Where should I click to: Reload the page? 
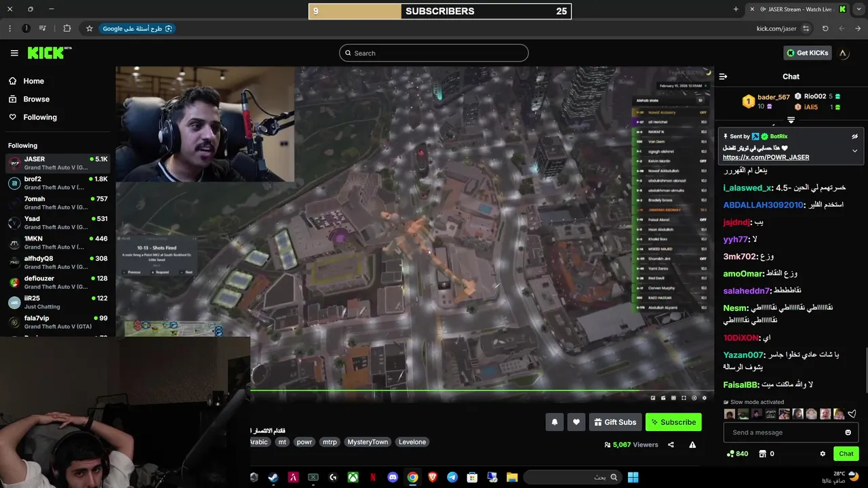[x=825, y=28]
